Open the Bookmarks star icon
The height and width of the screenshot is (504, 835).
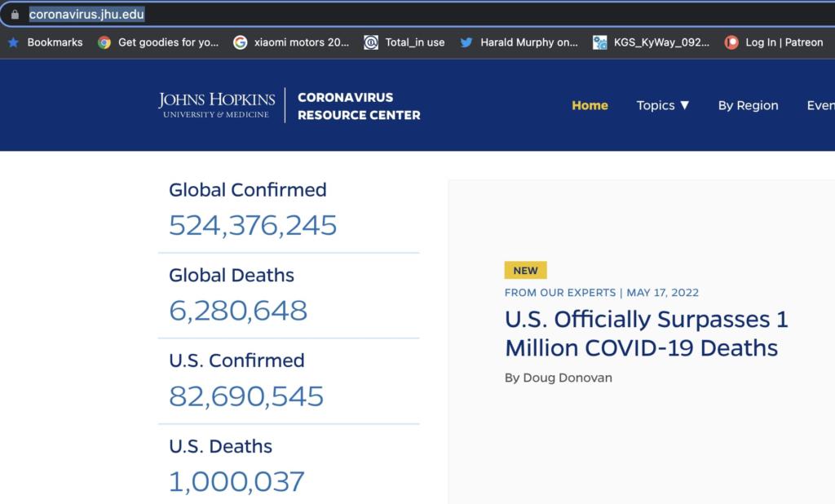pos(13,42)
